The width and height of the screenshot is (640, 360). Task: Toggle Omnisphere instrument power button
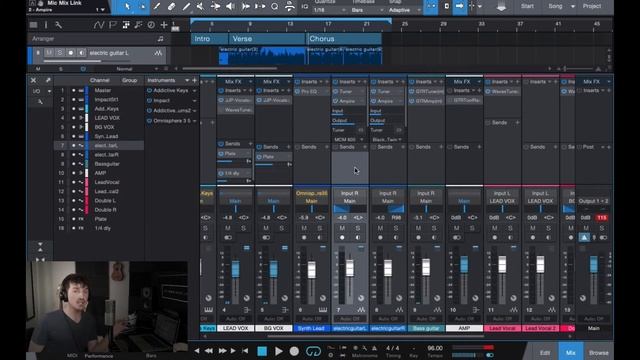[x=149, y=121]
